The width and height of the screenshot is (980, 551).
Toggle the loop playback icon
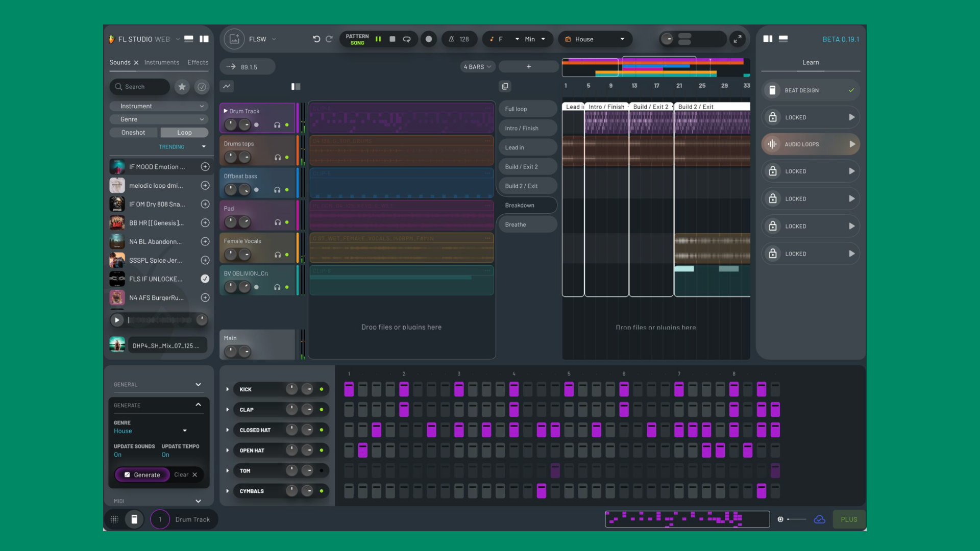click(x=407, y=39)
